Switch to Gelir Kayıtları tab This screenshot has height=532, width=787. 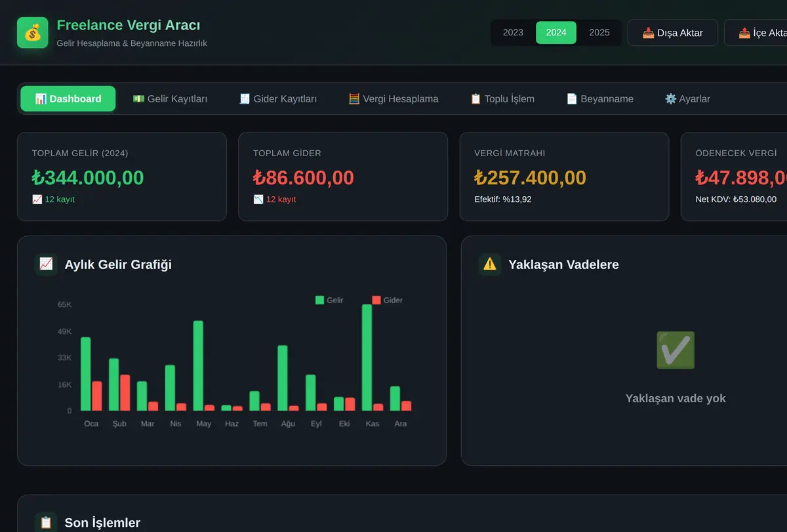[170, 98]
